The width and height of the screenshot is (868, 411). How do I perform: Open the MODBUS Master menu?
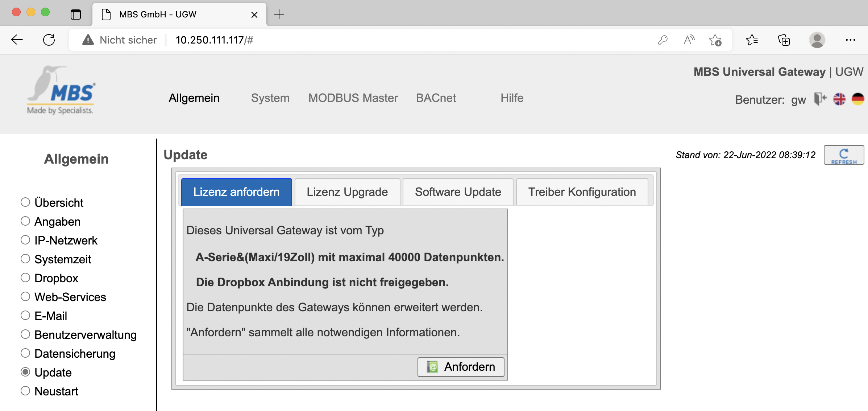point(353,98)
